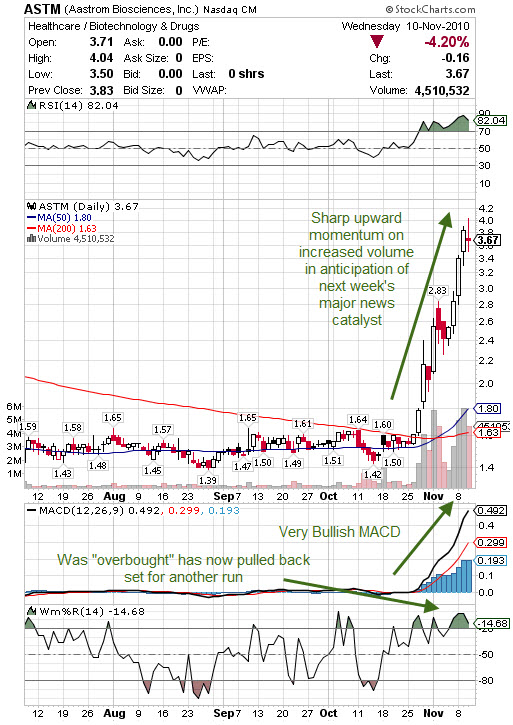This screenshot has height=725, width=513.
Task: Click the 1.42 price label in October
Action: click(372, 474)
